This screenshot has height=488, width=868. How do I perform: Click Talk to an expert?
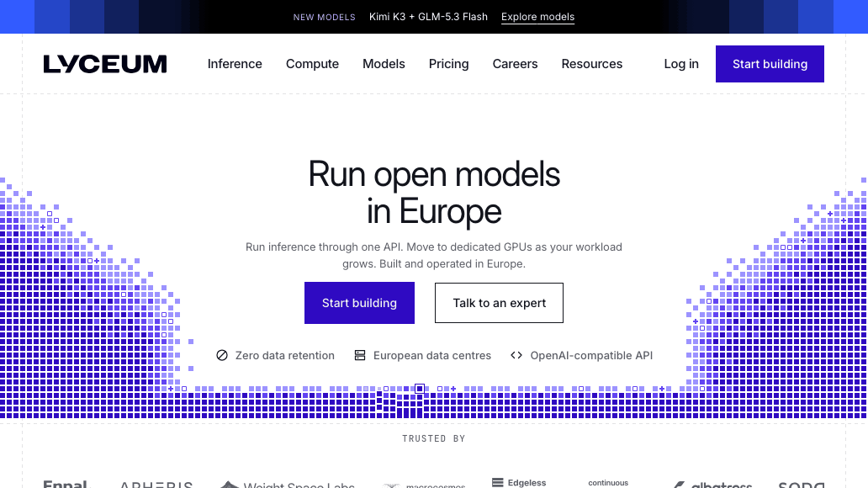(x=500, y=303)
